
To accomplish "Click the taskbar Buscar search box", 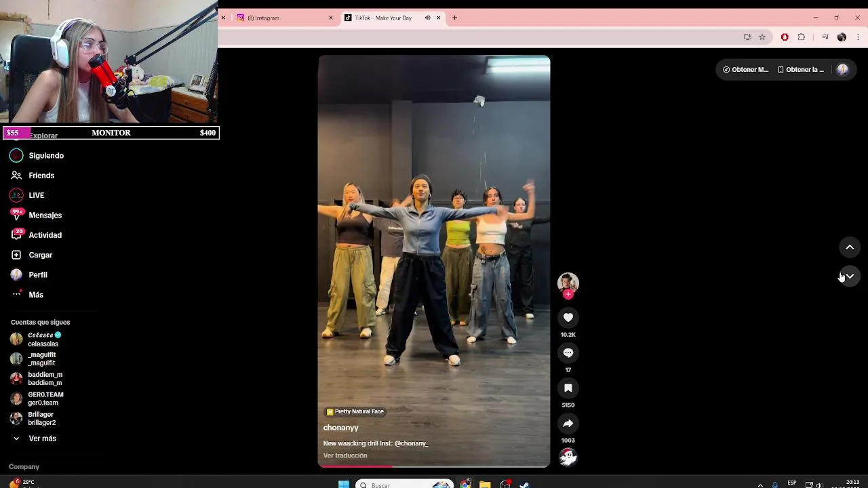I will (x=404, y=484).
